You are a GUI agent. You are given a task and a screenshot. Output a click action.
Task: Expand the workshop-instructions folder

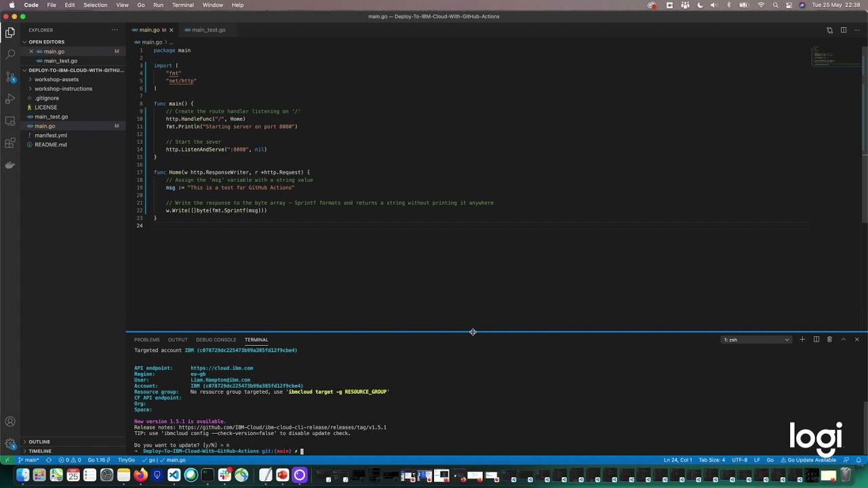pos(63,89)
